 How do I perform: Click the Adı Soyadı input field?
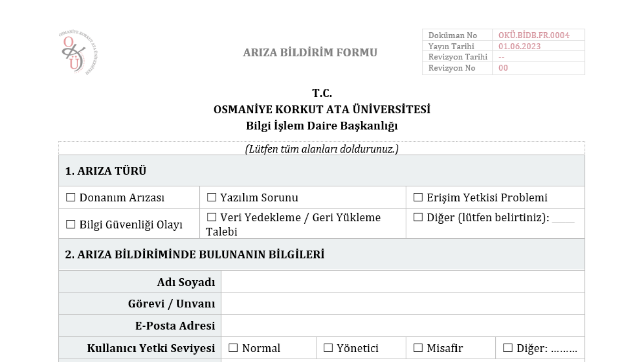[403, 282]
